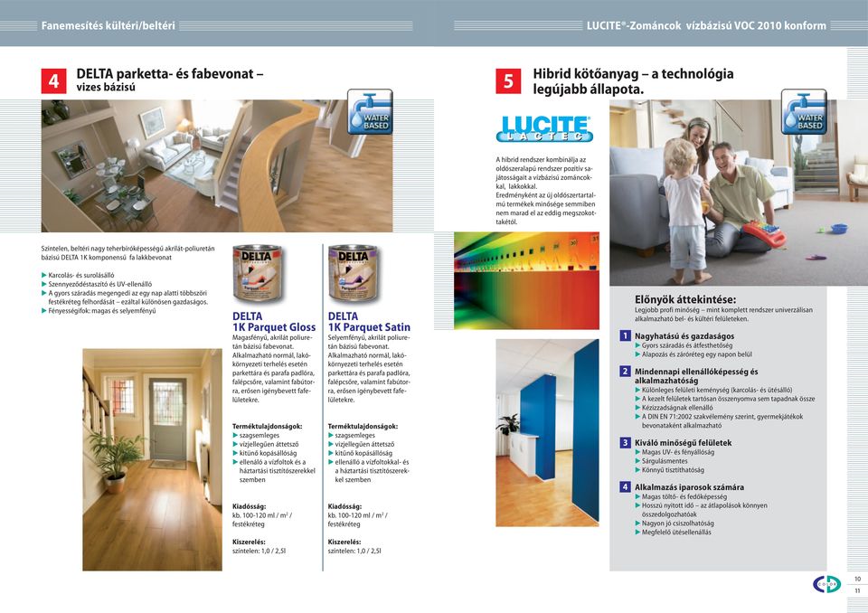The height and width of the screenshot is (613, 868).
Task: Click the heading 'Mindennapi ellenállóképesség és'
Action: [696, 372]
